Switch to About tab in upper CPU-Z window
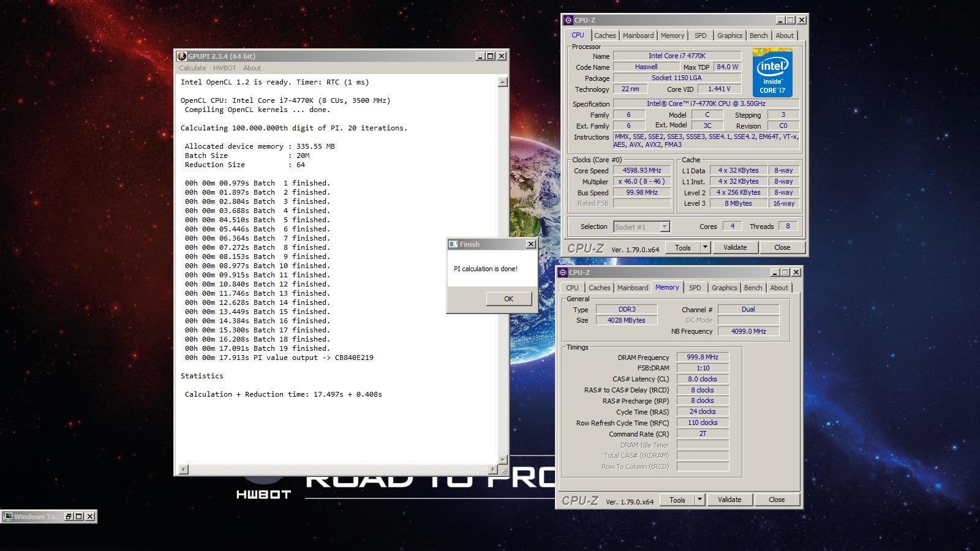 (x=785, y=36)
